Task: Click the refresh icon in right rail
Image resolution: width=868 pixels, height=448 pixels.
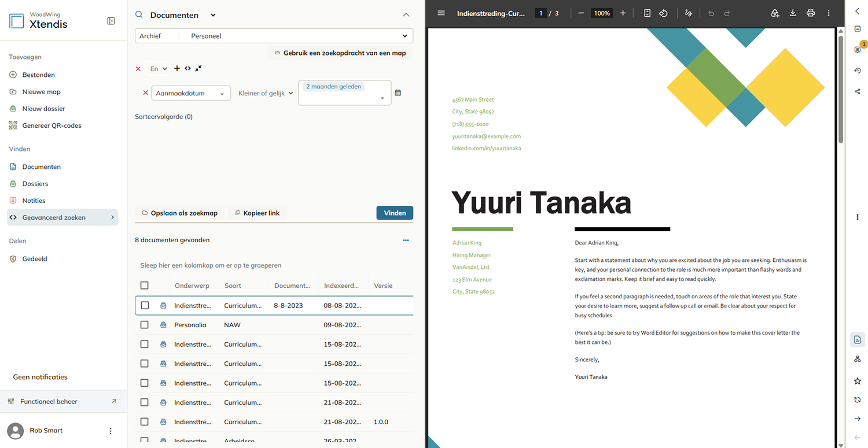Action: click(858, 399)
